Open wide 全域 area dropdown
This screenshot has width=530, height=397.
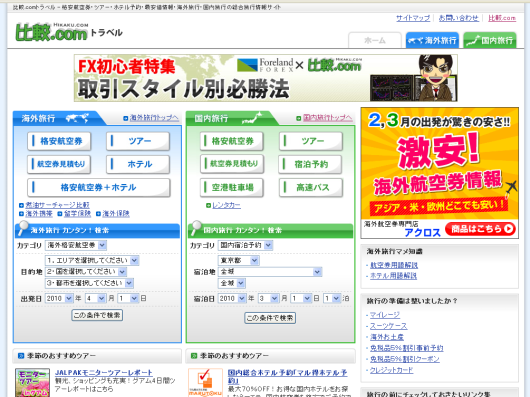coord(270,272)
